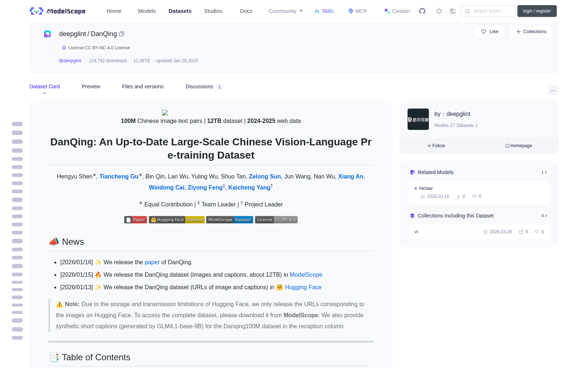588x368 pixels.
Task: Click the Paper badge
Action: coord(136,220)
